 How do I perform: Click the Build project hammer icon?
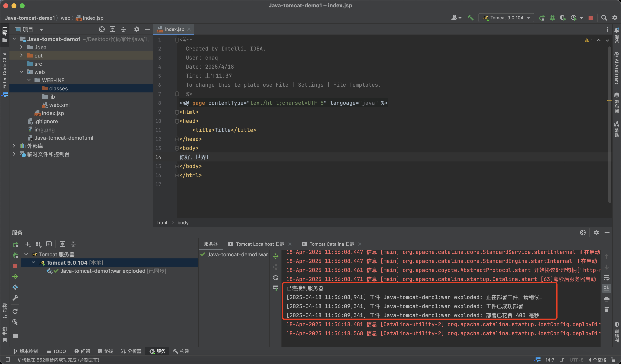[470, 18]
